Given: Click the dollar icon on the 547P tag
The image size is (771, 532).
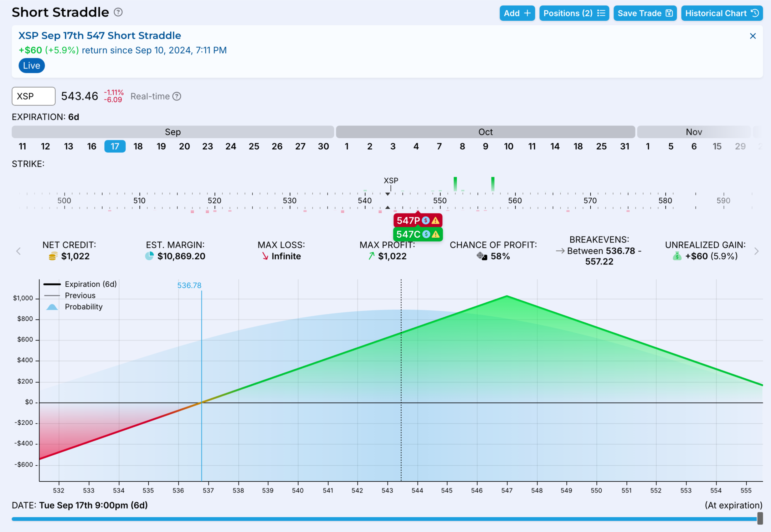Looking at the screenshot, I should click(x=425, y=220).
